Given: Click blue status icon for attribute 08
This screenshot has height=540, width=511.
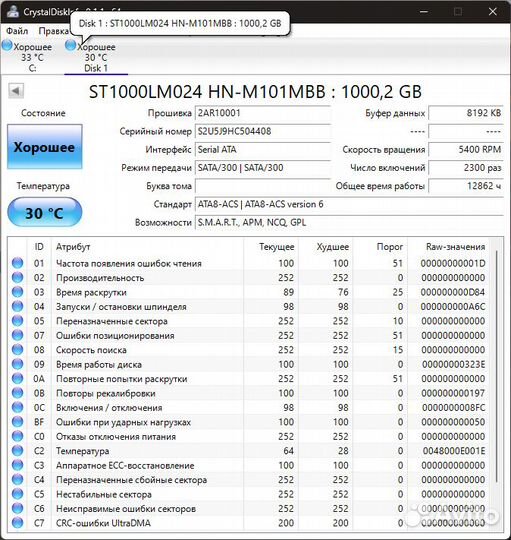Looking at the screenshot, I should (17, 350).
